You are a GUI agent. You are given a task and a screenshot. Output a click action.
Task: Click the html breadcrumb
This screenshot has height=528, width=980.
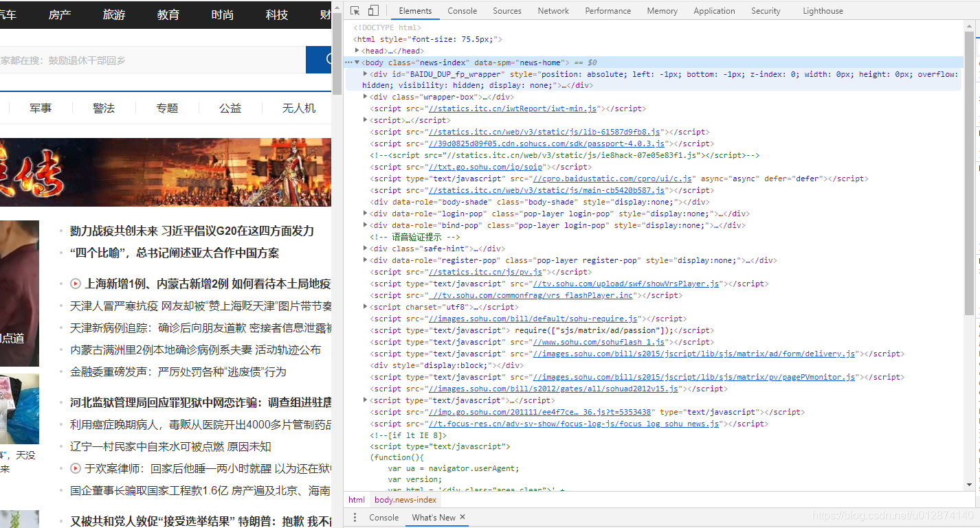click(x=357, y=500)
